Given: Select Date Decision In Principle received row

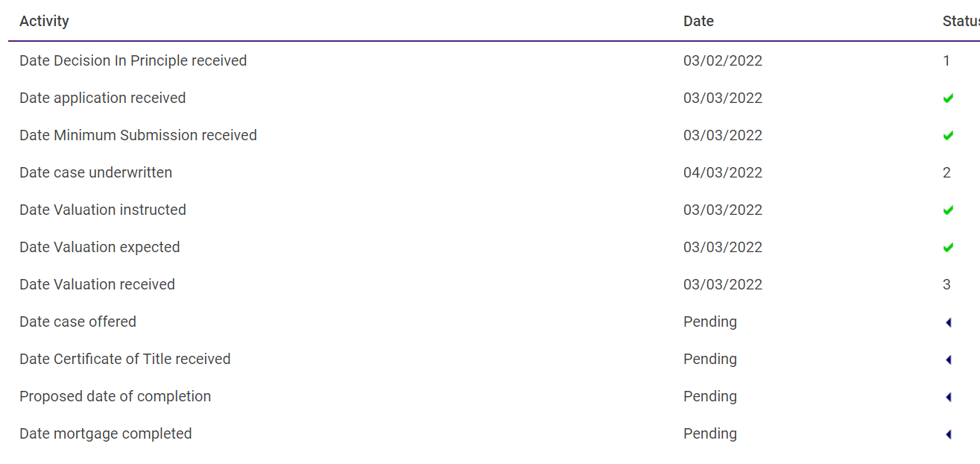Looking at the screenshot, I should (x=494, y=60).
